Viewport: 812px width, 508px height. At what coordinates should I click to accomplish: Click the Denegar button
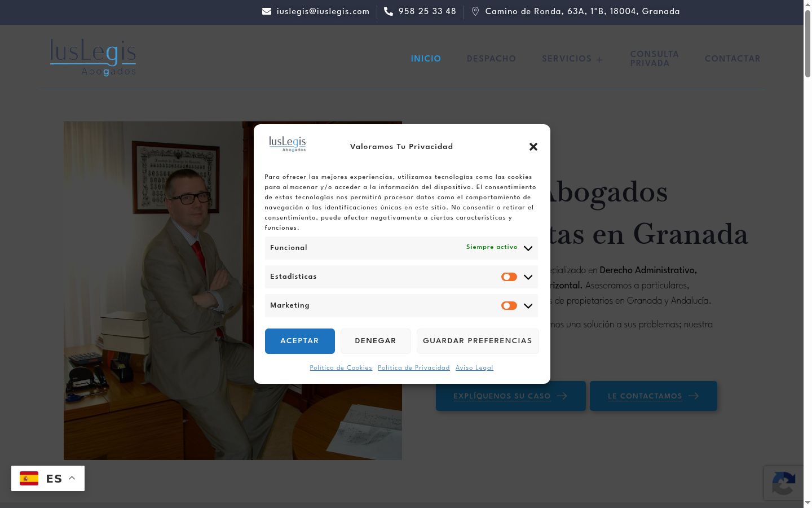point(376,341)
